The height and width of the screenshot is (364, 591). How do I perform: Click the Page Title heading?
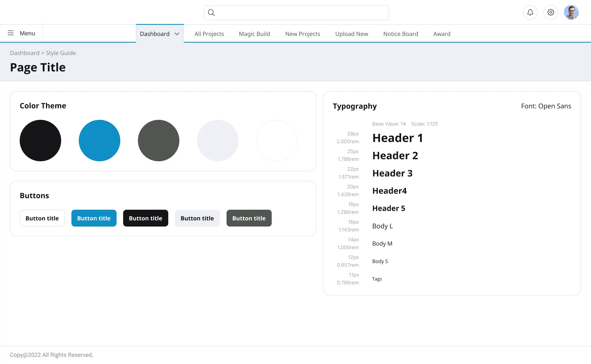pyautogui.click(x=38, y=68)
